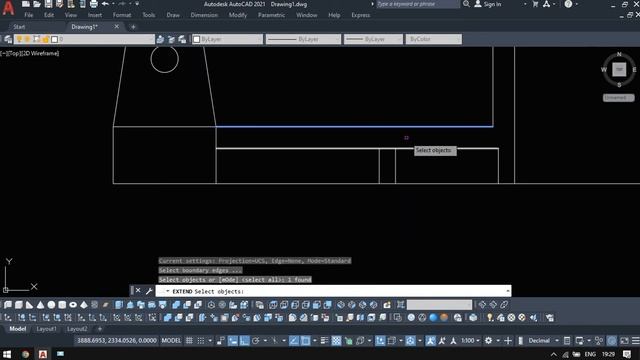Close the command line with X button
This screenshot has height=360, width=640.
pos(138,291)
